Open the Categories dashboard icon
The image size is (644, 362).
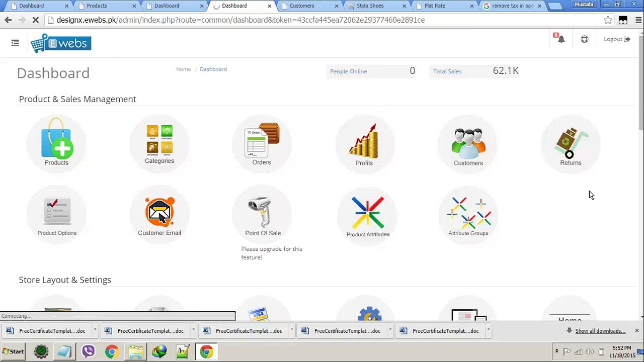[x=159, y=143]
